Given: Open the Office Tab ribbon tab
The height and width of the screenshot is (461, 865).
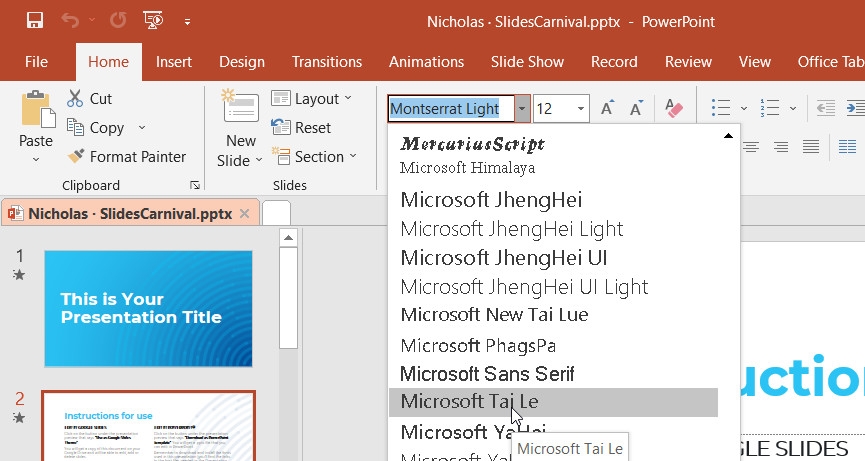Looking at the screenshot, I should [830, 62].
